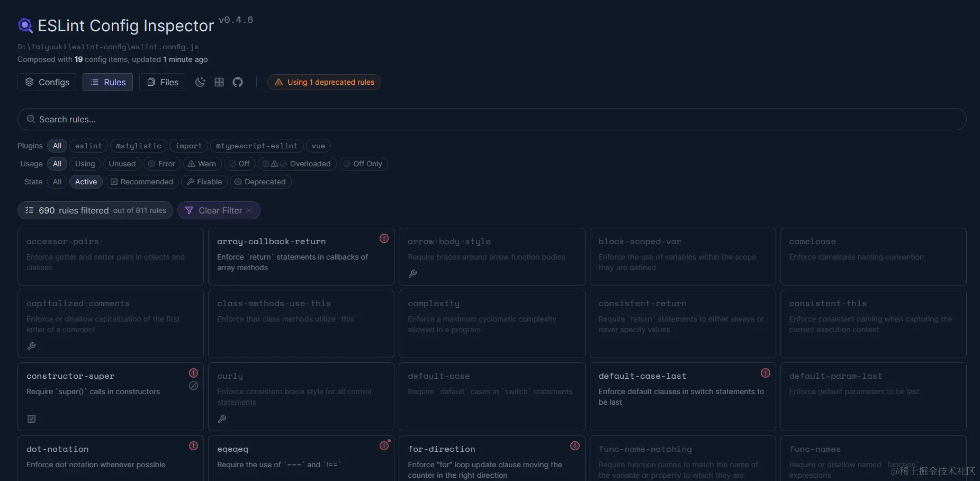The height and width of the screenshot is (481, 980).
Task: Show the deprecated rules warning
Action: tap(324, 82)
